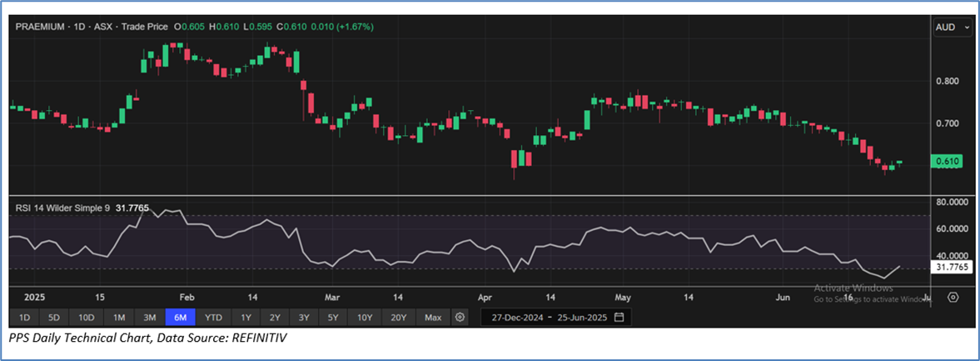980x361 pixels.
Task: Choose the YTD range option
Action: coord(214,317)
